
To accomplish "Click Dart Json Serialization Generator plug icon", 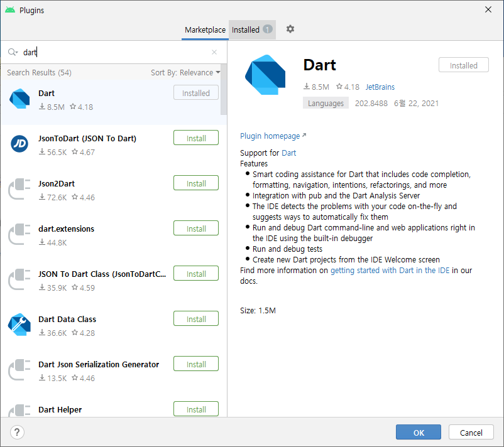I will click(x=19, y=370).
